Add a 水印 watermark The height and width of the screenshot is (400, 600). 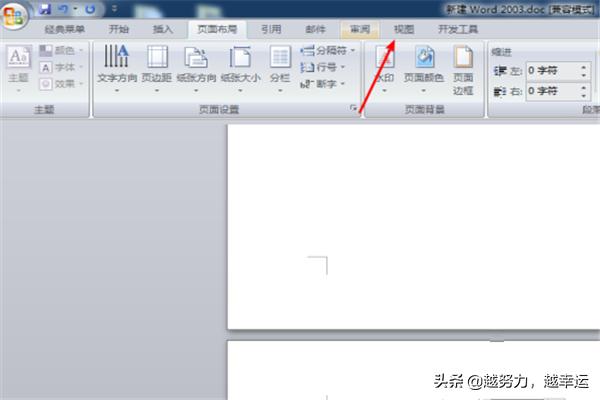[385, 69]
